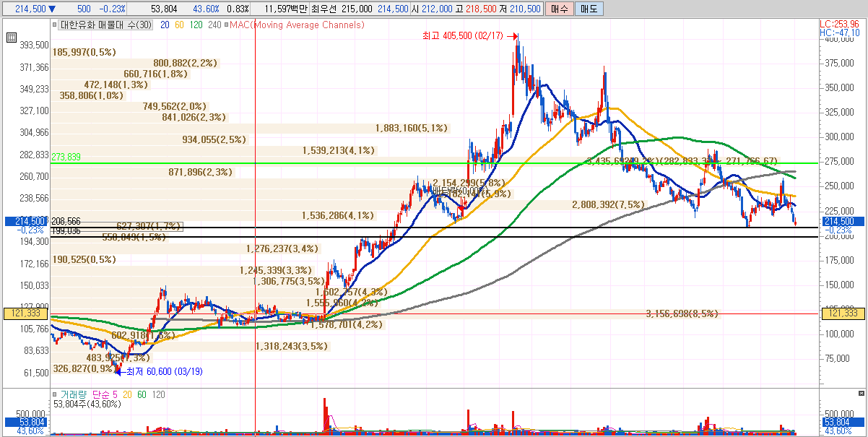
Task: Click the -0.23% change rate in header
Action: point(112,9)
